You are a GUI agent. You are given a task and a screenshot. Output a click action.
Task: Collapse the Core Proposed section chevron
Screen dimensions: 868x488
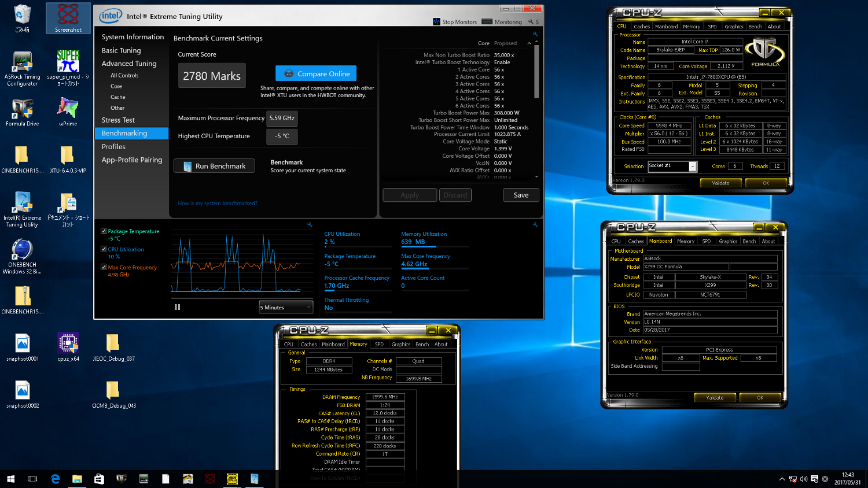(x=529, y=43)
